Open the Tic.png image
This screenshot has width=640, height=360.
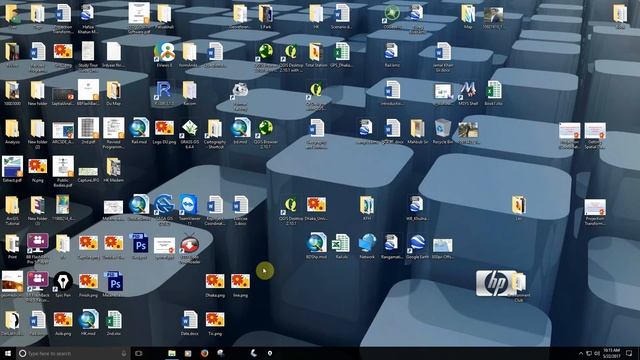[215, 321]
